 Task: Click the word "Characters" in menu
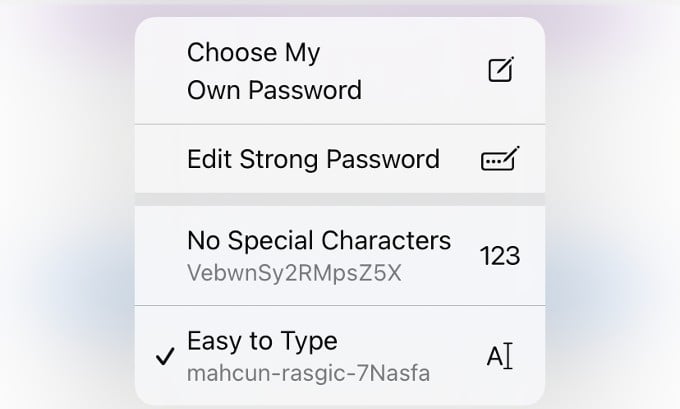click(386, 240)
